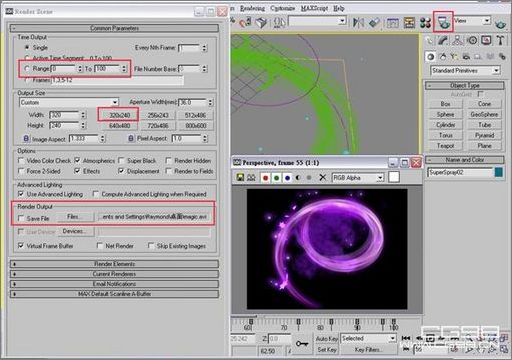
Task: Toggle the Displacement checkbox
Action: click(x=121, y=171)
